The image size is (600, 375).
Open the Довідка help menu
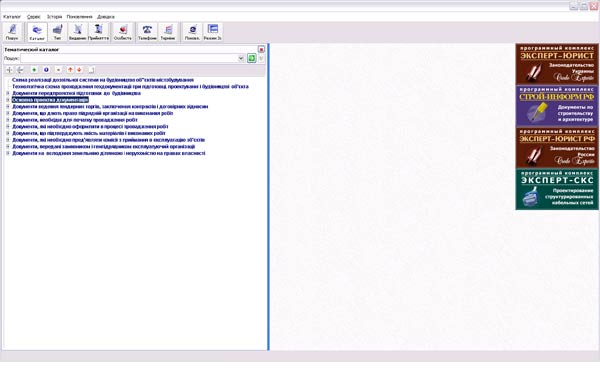(106, 17)
